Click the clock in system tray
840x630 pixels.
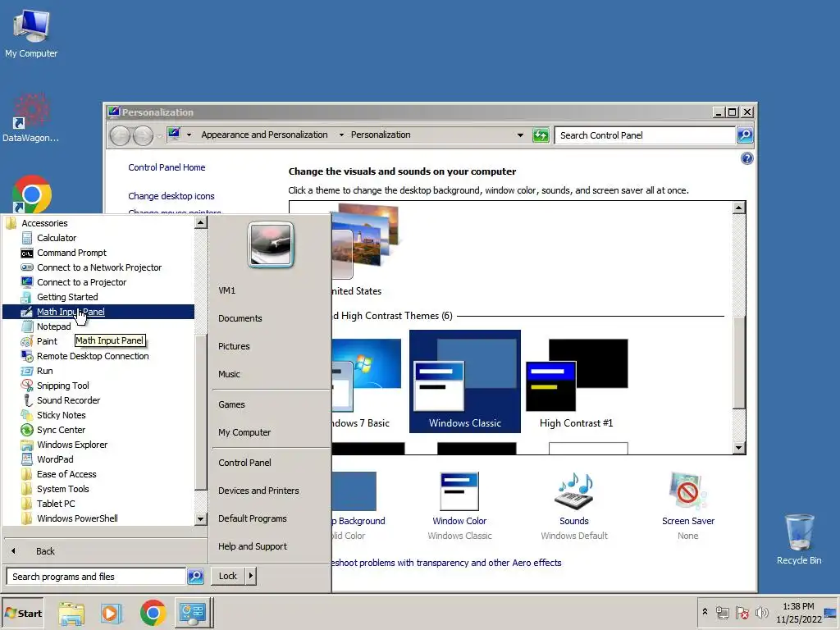[x=798, y=612]
